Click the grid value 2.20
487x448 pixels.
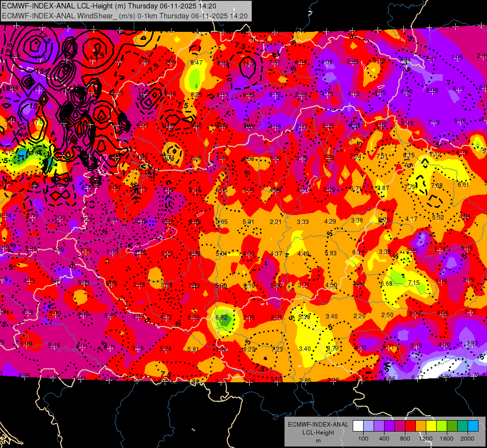(x=359, y=316)
